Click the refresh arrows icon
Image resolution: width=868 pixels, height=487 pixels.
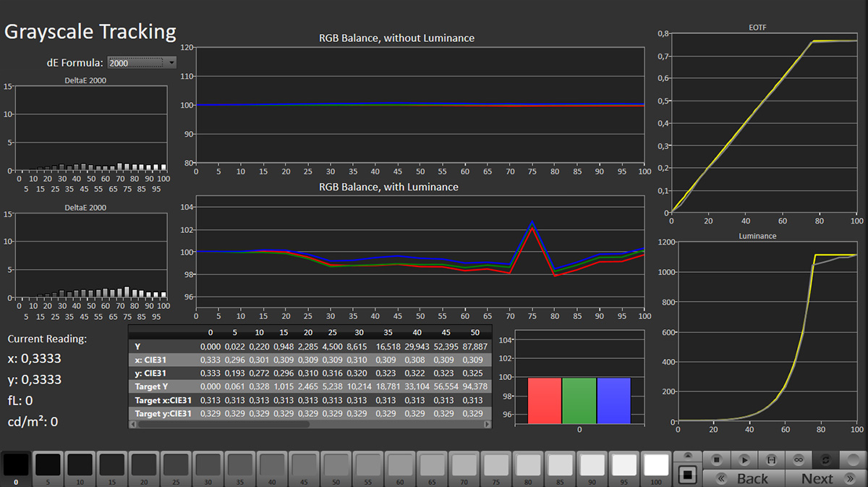827,460
